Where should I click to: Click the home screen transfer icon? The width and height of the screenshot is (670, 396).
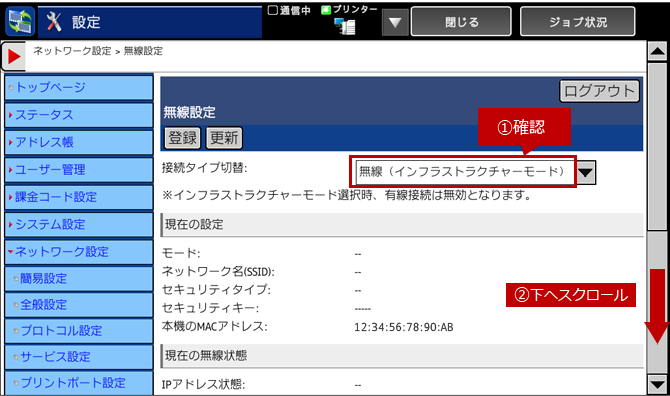[20, 21]
